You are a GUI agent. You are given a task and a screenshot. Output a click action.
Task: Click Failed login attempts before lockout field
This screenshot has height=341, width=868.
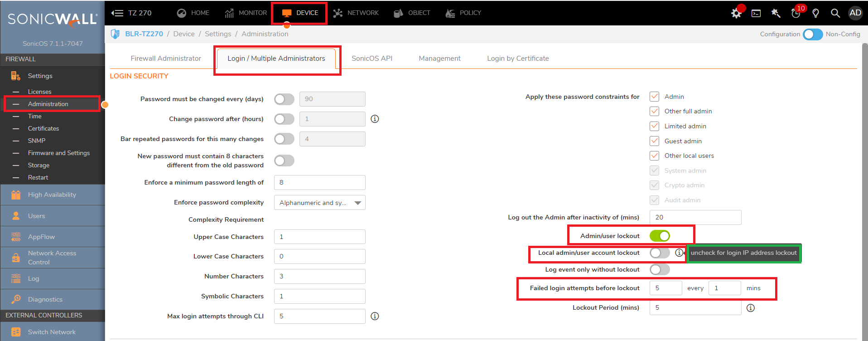pyautogui.click(x=665, y=288)
